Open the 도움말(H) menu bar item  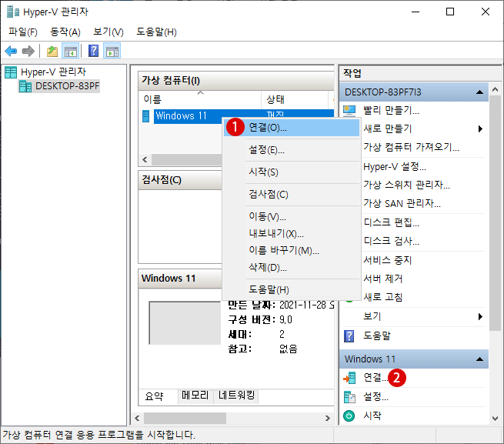coord(156,32)
